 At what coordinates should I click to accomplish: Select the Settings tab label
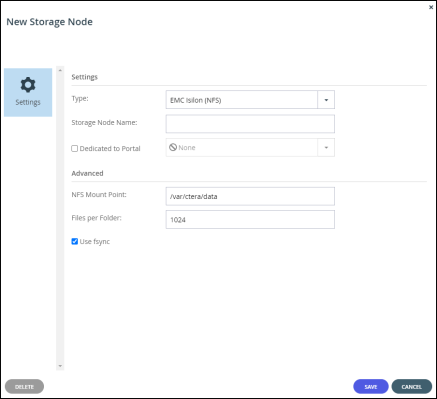pyautogui.click(x=28, y=102)
